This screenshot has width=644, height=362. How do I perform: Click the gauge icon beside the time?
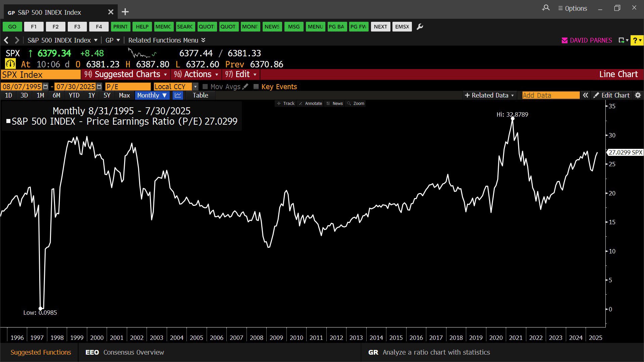[x=10, y=64]
